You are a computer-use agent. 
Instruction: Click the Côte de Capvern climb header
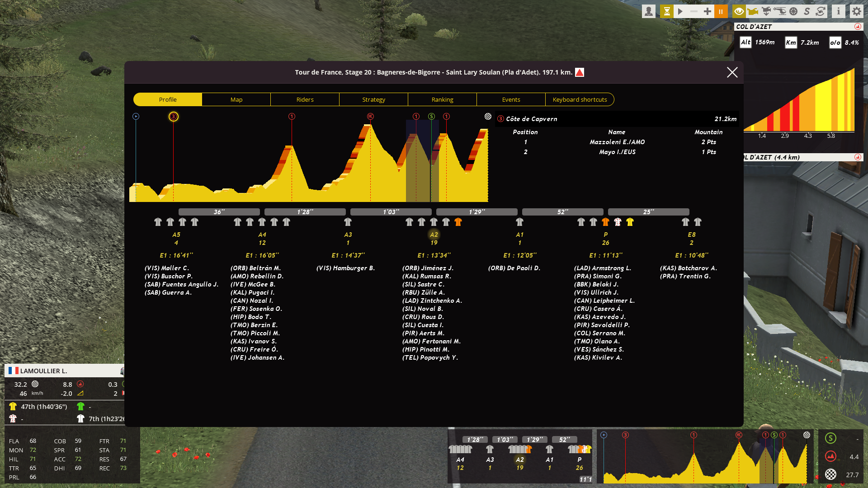[617, 119]
